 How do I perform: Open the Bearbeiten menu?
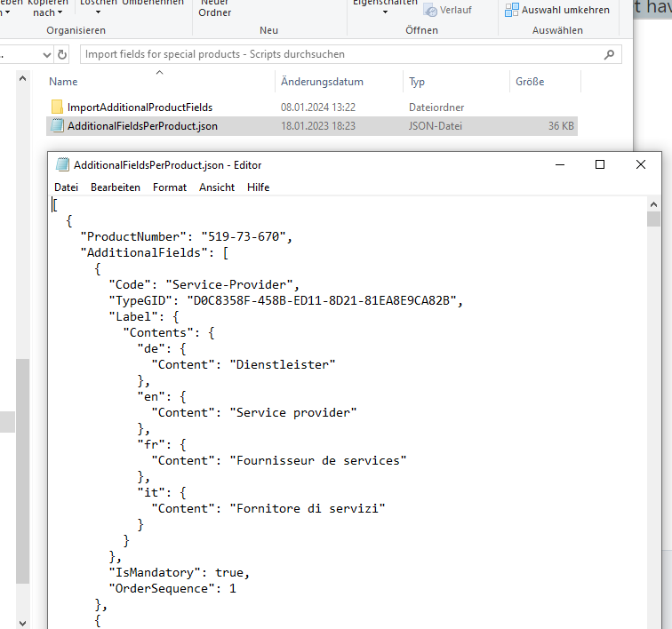(x=116, y=187)
